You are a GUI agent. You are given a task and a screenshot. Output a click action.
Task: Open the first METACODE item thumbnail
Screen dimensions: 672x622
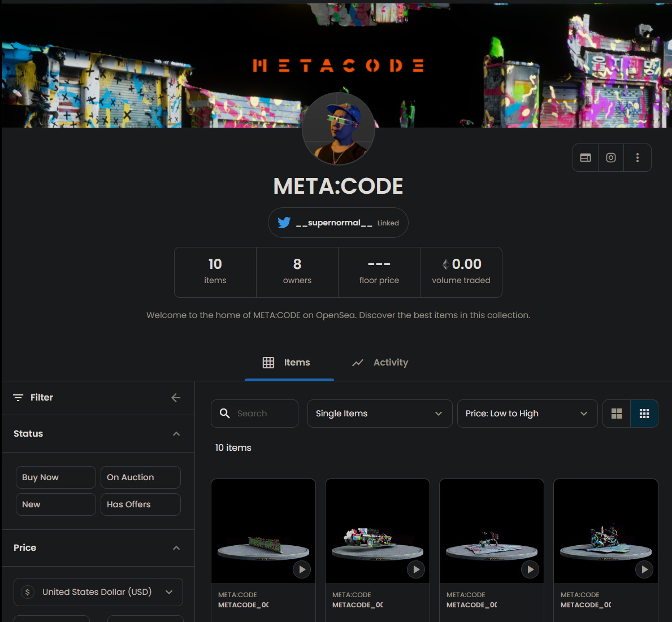point(263,530)
